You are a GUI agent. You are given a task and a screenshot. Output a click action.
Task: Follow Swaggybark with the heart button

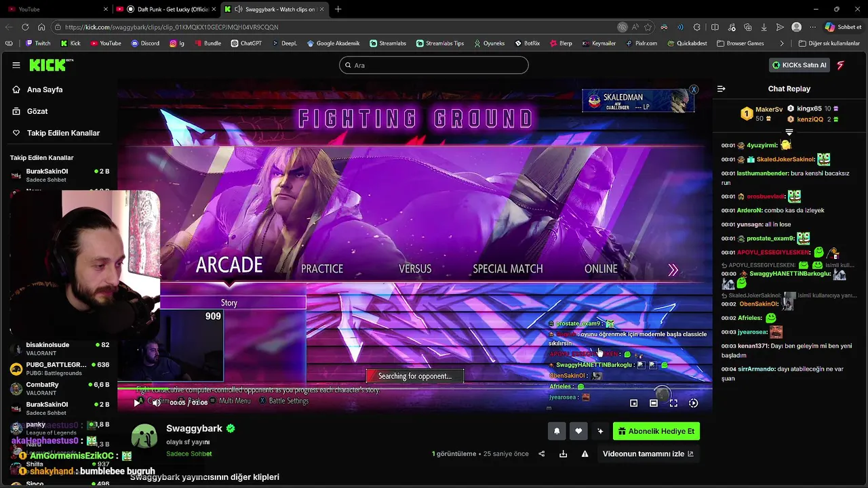pyautogui.click(x=578, y=431)
